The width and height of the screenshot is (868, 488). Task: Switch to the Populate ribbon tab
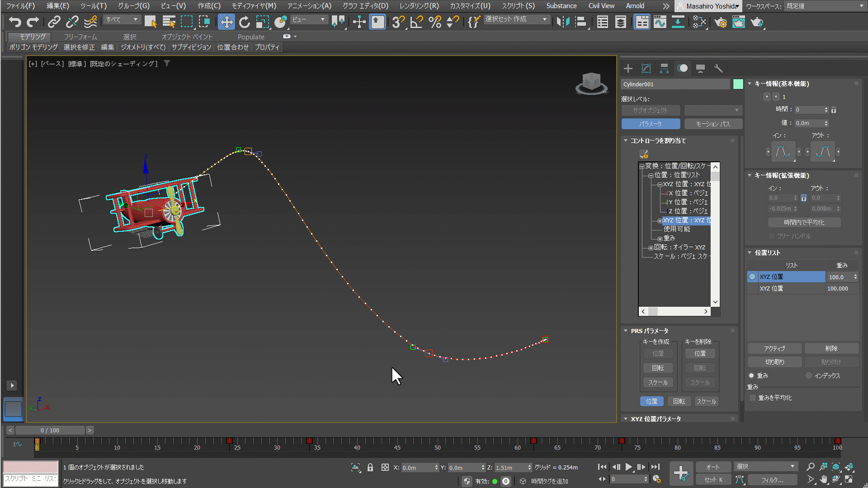(251, 37)
